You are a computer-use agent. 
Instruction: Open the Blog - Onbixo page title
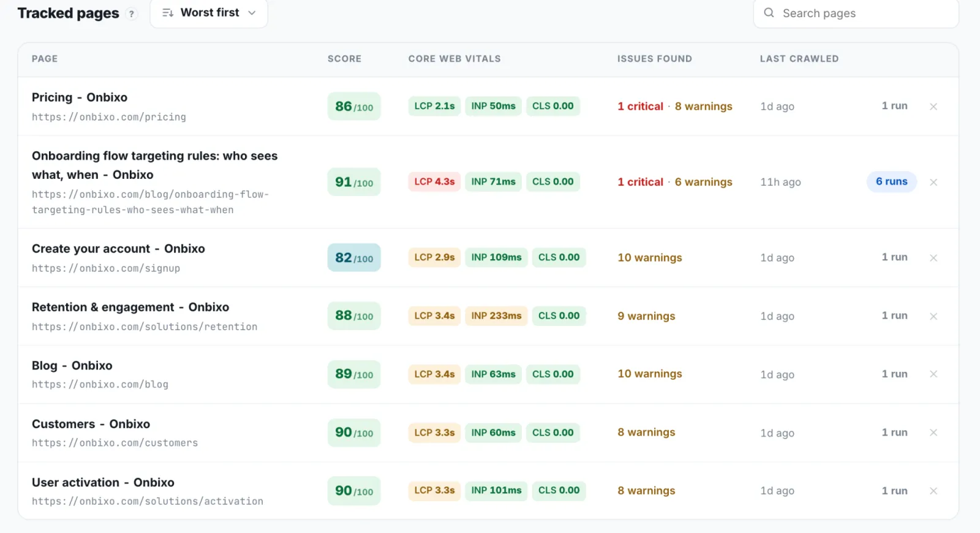click(x=72, y=366)
